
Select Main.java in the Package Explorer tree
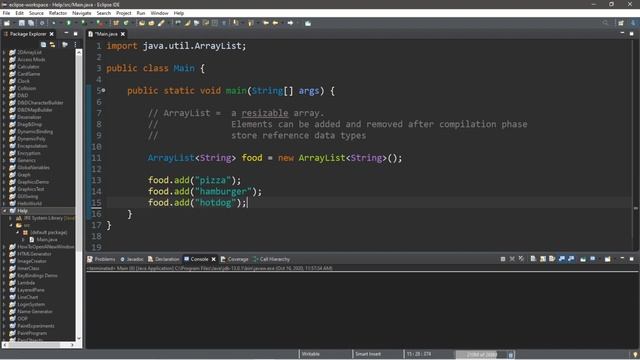click(x=47, y=240)
